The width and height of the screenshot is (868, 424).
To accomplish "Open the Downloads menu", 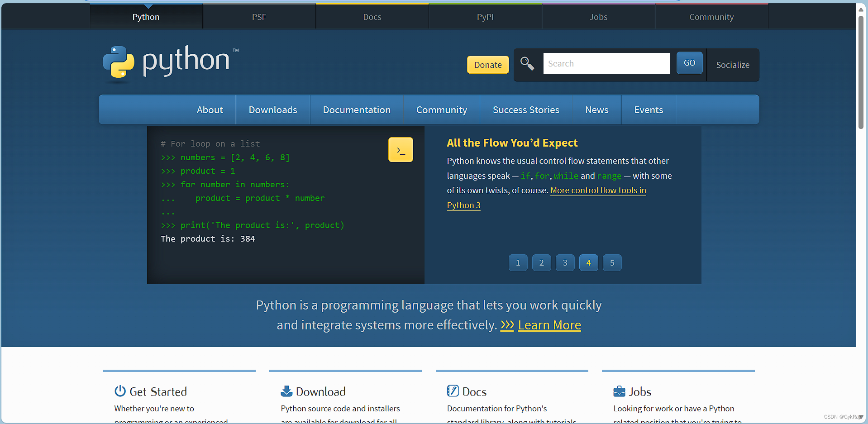I will [273, 110].
